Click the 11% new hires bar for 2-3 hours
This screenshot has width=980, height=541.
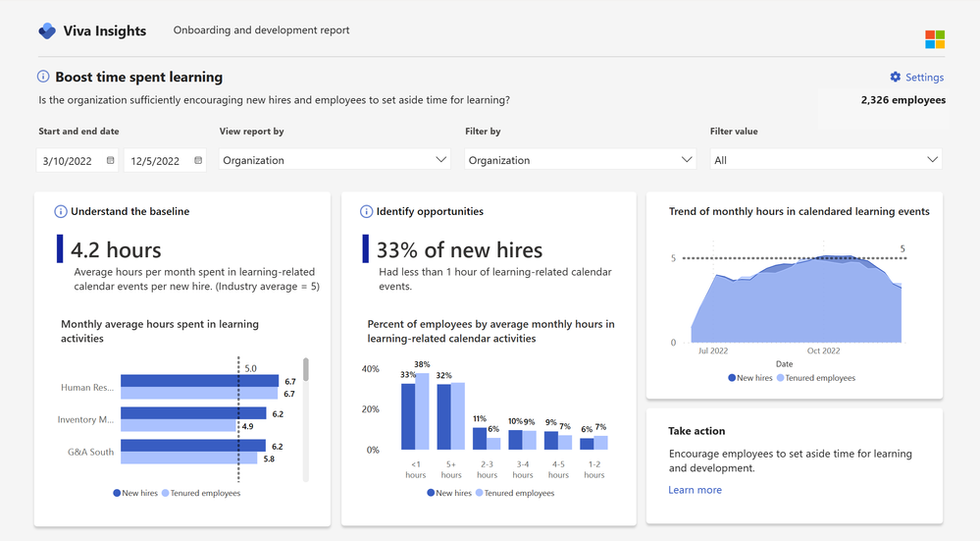click(x=480, y=439)
